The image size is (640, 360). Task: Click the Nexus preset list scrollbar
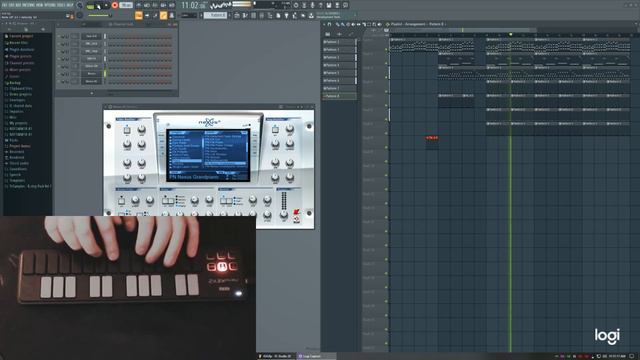pos(248,147)
